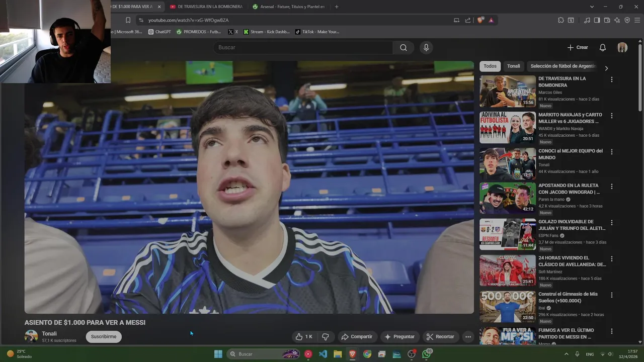644x362 pixels.
Task: Click the youtube.com address bar URL
Action: point(189,20)
